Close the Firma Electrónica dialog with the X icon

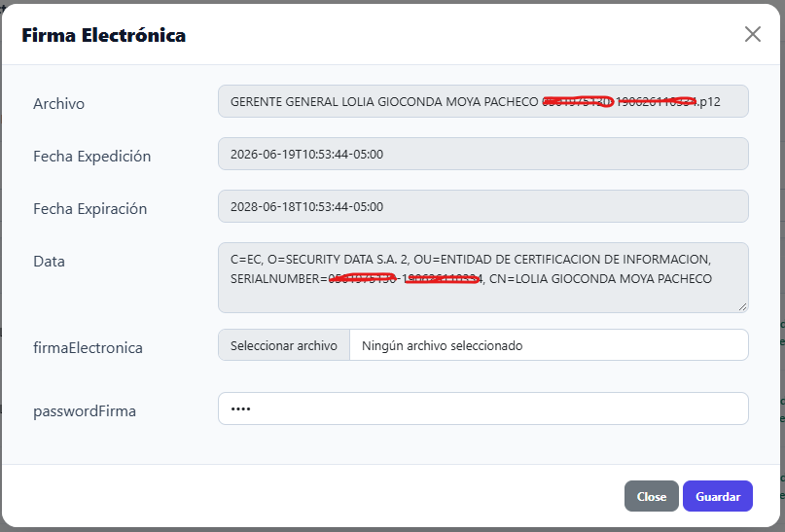pos(753,35)
